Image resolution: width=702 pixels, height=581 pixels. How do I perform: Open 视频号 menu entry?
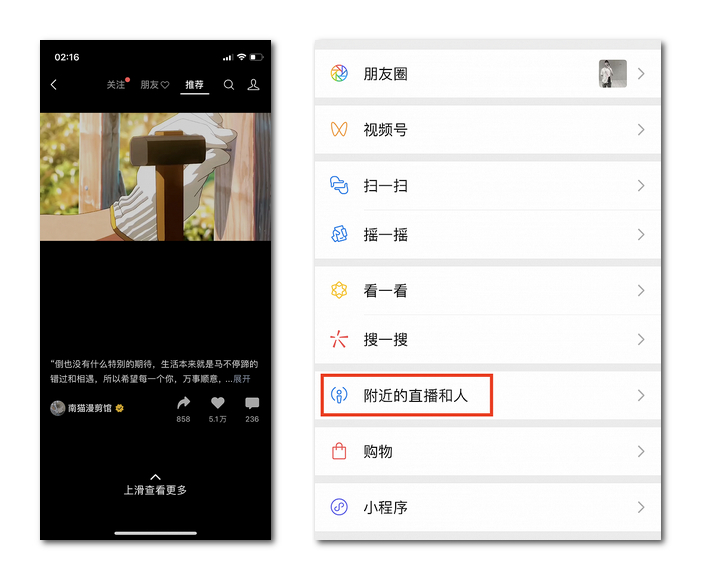click(x=488, y=129)
